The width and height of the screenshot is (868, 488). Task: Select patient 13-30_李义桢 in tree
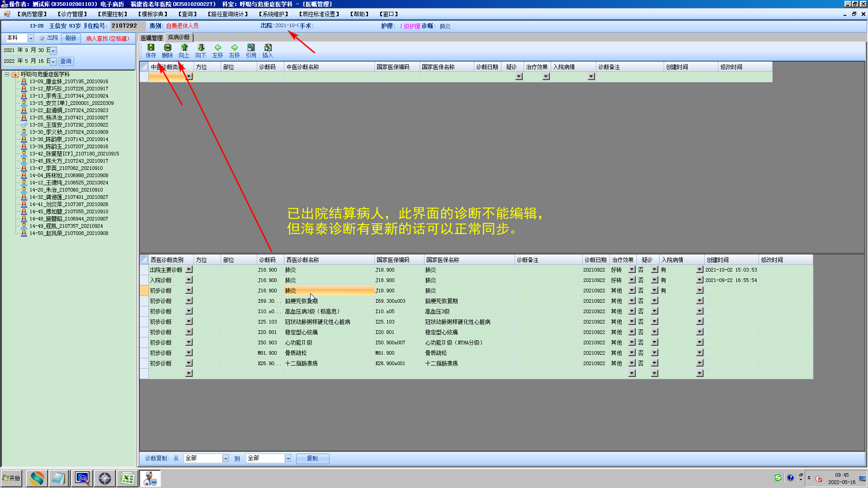69,132
